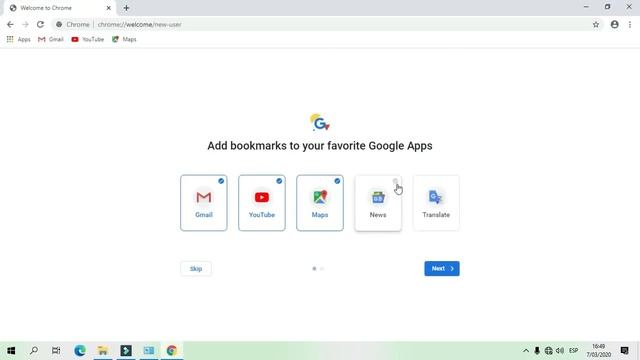Open the light blue window app on taskbar
640x360 pixels.
pos(149,351)
